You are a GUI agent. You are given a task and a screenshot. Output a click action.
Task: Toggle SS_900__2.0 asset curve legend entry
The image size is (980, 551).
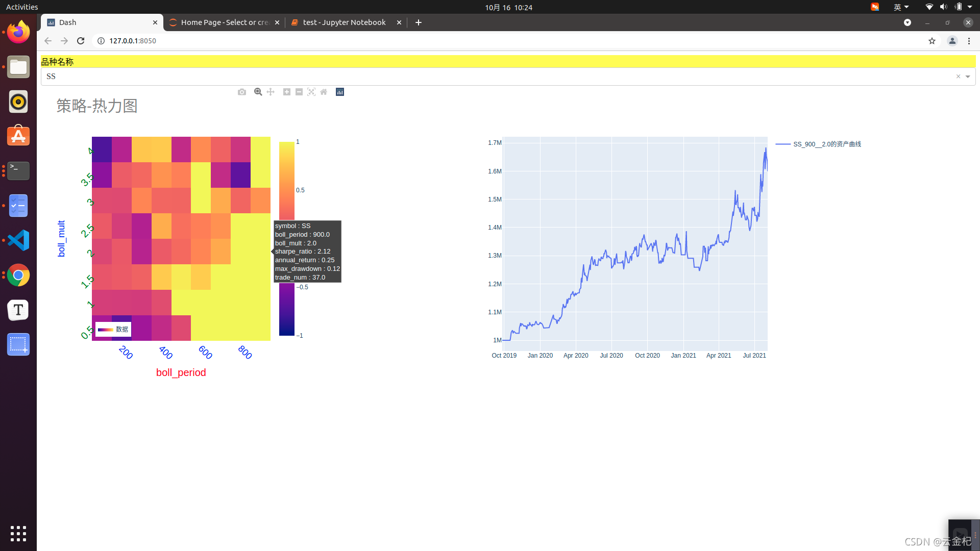pyautogui.click(x=826, y=144)
